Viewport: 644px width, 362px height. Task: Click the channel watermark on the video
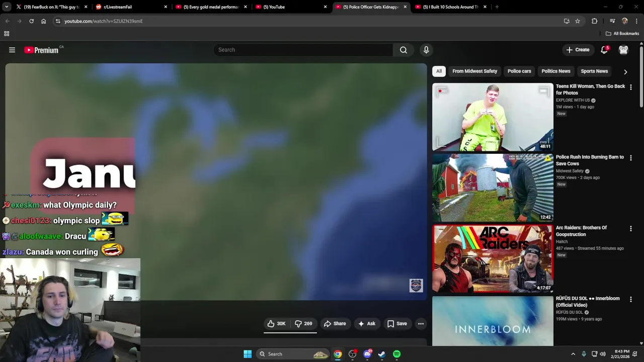416,286
